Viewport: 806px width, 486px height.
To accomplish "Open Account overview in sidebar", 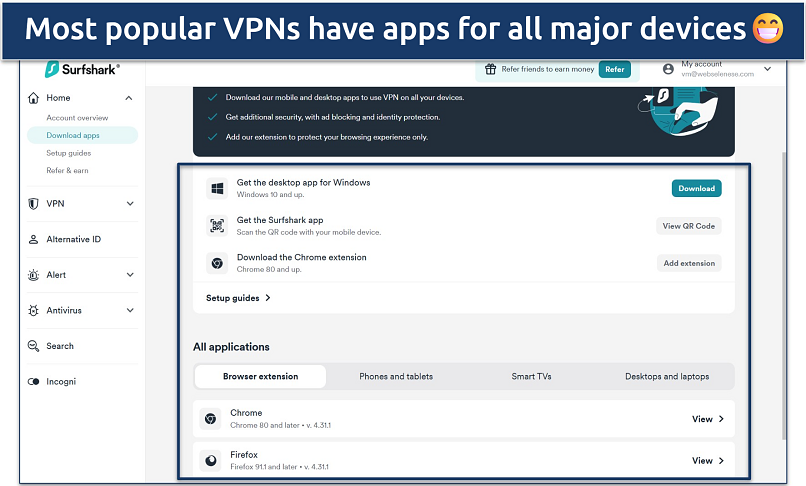I will point(77,118).
